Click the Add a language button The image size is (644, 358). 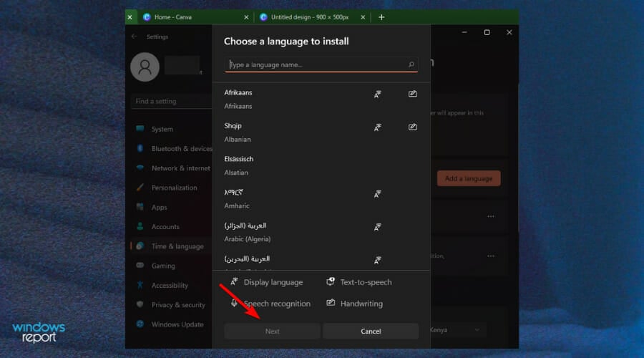(x=469, y=178)
